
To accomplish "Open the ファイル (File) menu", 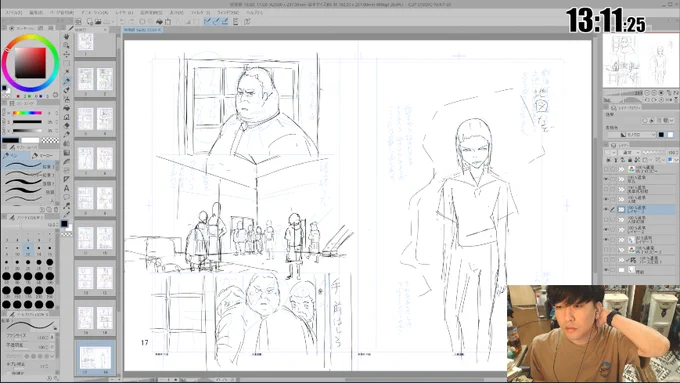I will click(14, 13).
